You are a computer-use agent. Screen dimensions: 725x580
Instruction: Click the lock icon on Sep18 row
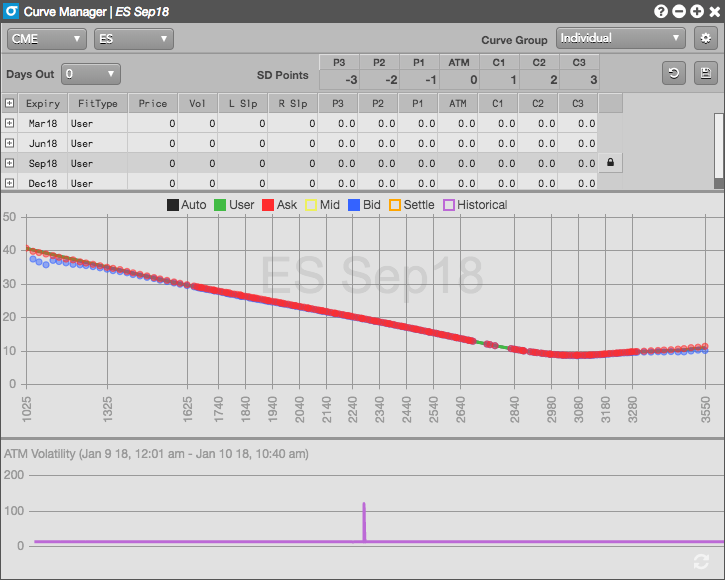pyautogui.click(x=610, y=162)
